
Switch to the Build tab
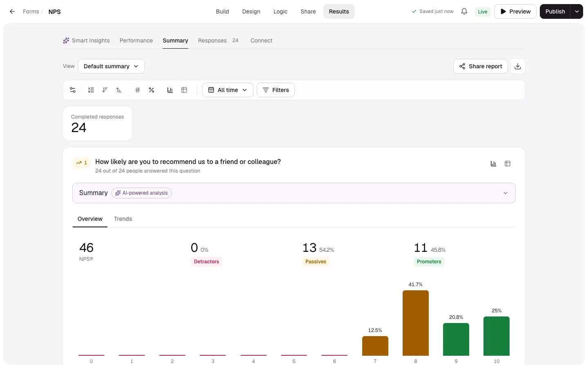(x=223, y=11)
